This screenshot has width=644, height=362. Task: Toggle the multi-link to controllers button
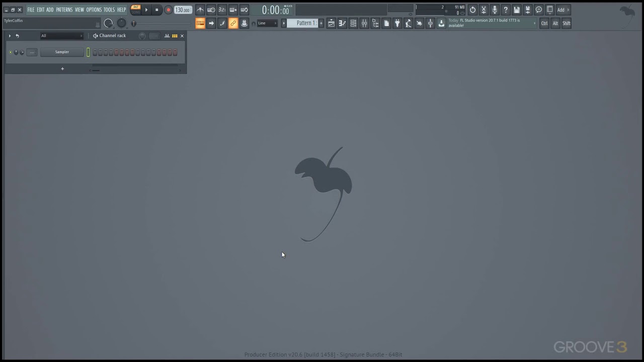(x=233, y=23)
